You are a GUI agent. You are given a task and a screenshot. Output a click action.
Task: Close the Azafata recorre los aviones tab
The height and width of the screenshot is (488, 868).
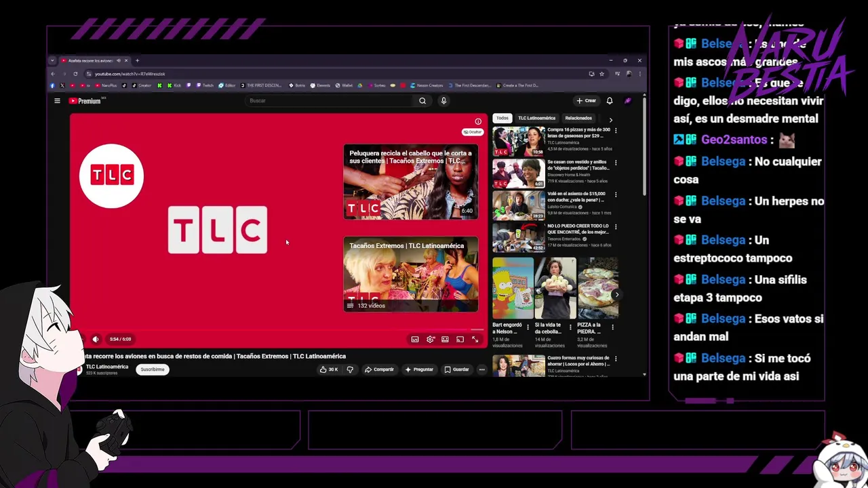coord(126,60)
